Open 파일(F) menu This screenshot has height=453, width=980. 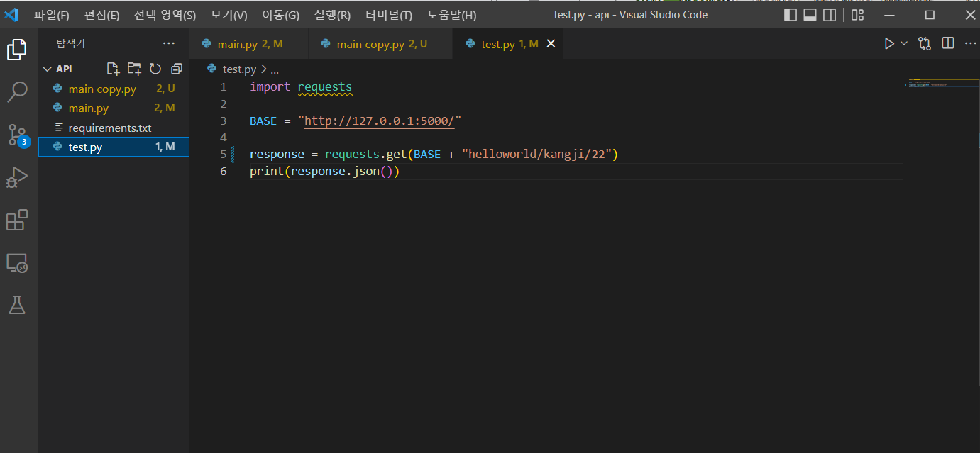click(52, 15)
